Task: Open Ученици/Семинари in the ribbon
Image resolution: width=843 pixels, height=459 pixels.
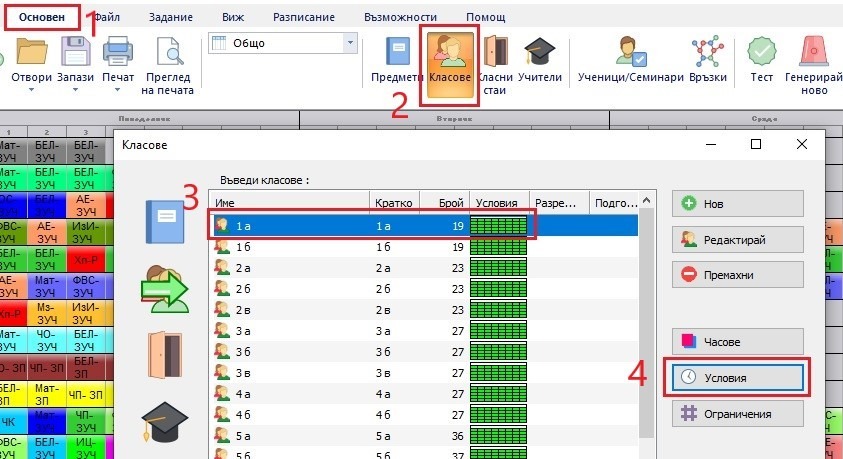Action: [631, 59]
